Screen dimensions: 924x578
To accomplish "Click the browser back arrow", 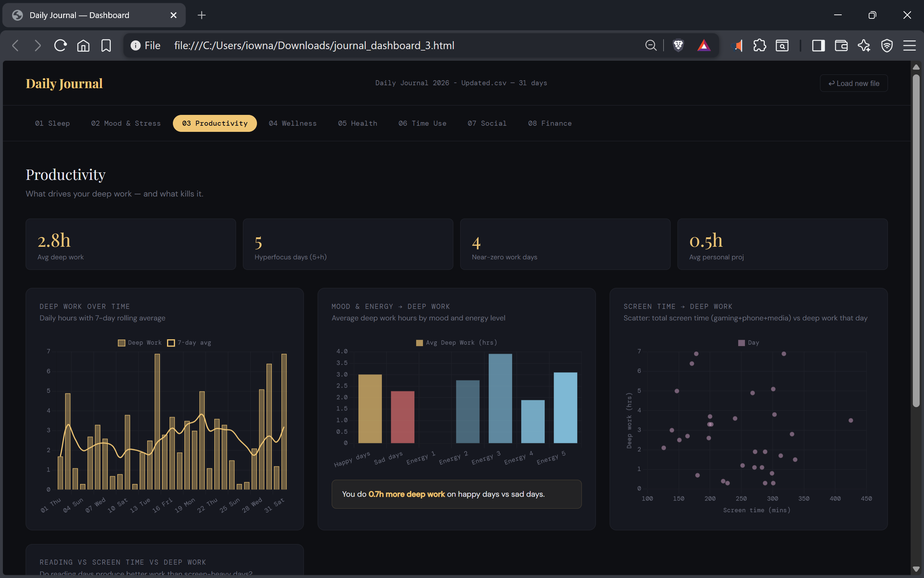I will click(15, 46).
